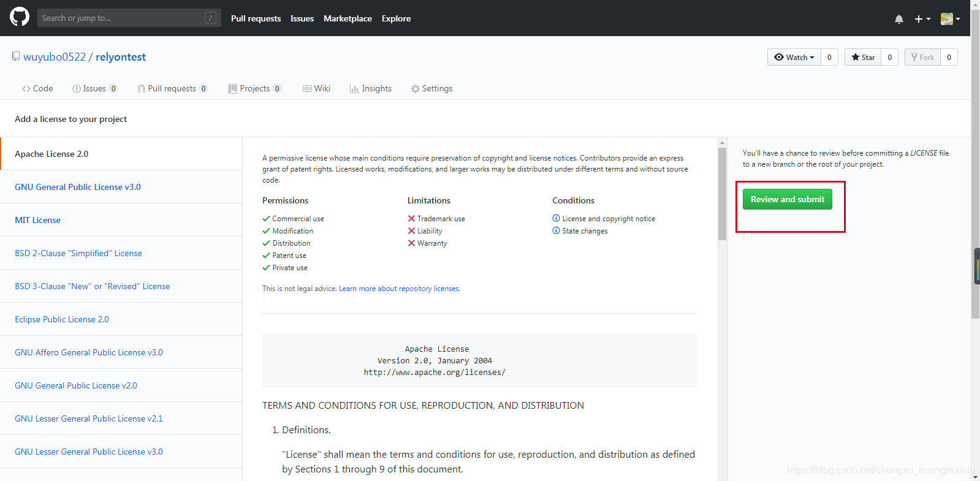The image size is (980, 481).
Task: Open the Insights tab
Action: [371, 88]
